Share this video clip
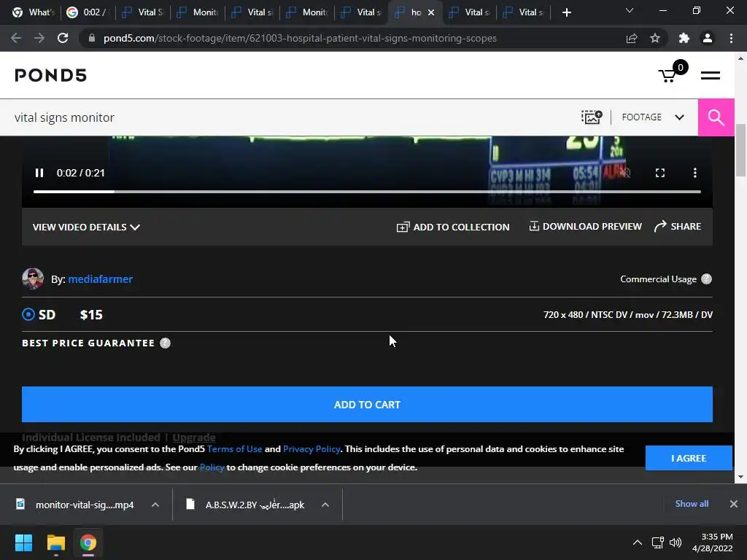747x560 pixels. [678, 227]
